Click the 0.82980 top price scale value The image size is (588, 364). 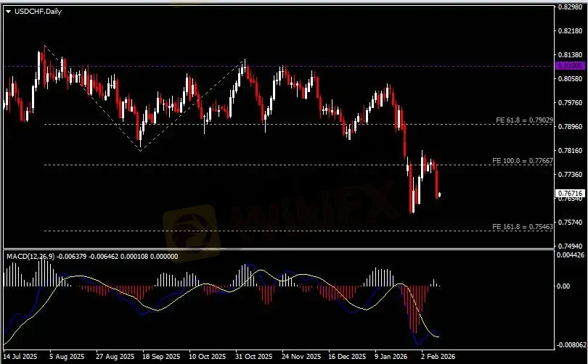pyautogui.click(x=571, y=7)
